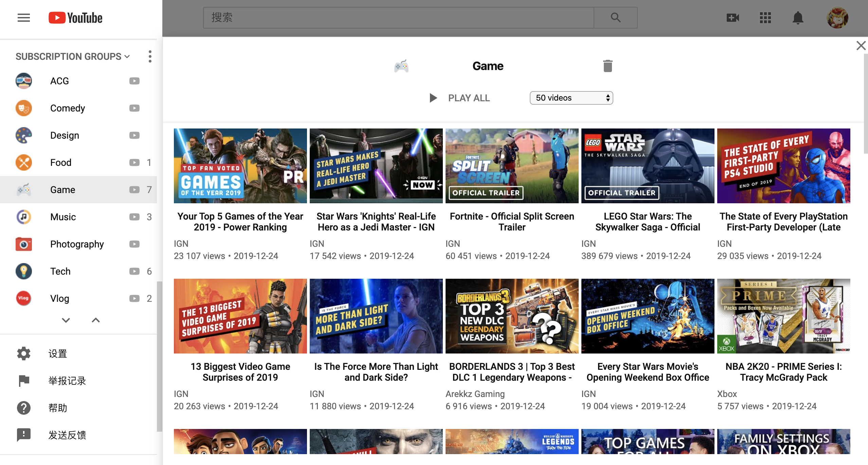Delete the Game group with trash icon

coord(608,66)
